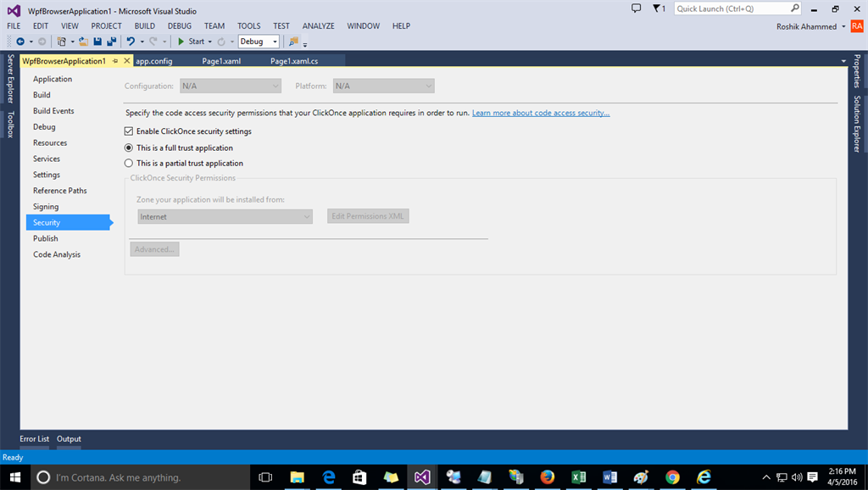Open the Internet zone dropdown
868x490 pixels.
click(225, 216)
